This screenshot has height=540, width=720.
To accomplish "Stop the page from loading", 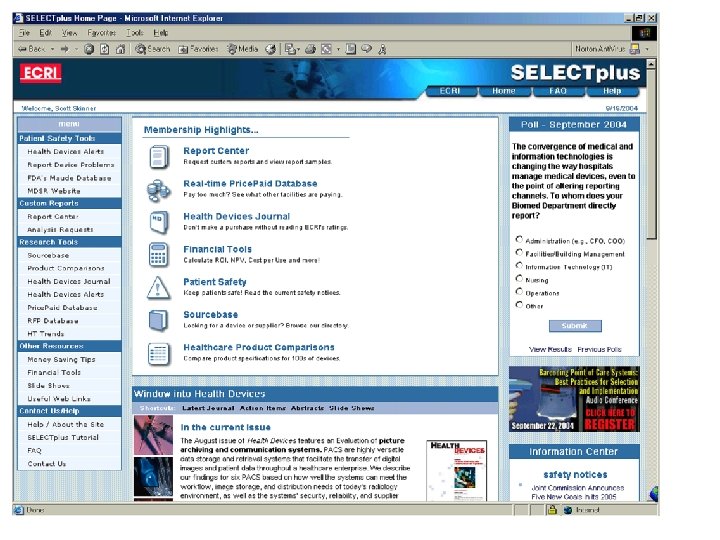I will coord(89,49).
